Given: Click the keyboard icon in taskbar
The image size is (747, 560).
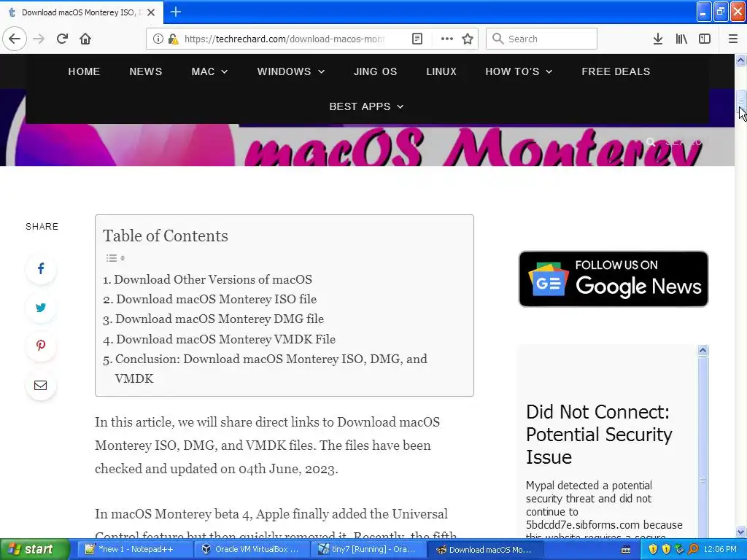Looking at the screenshot, I should (626, 550).
